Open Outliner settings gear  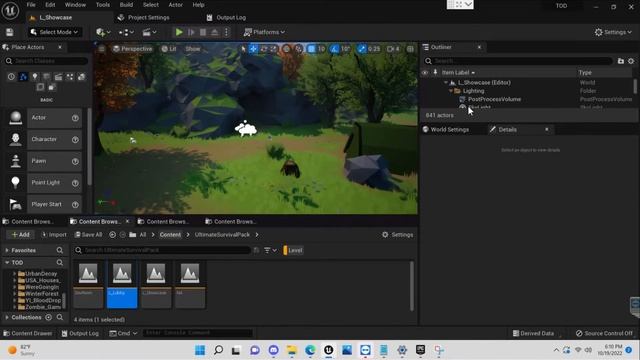631,61
